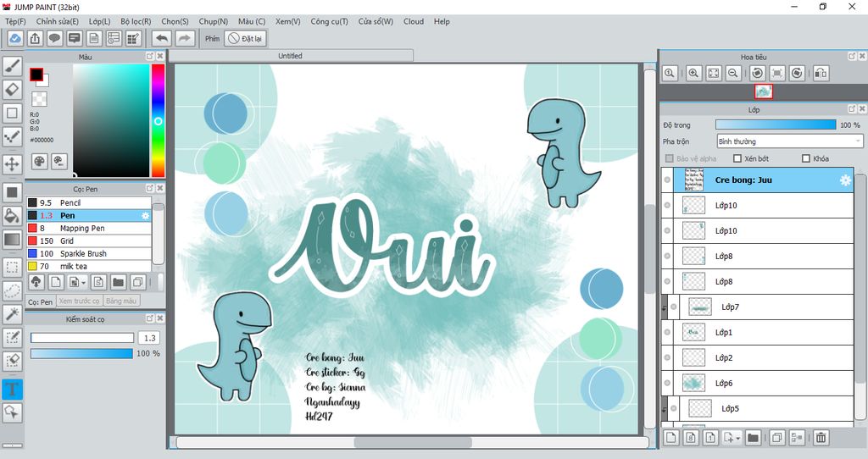The height and width of the screenshot is (459, 868).
Task: Toggle visibility of the Lớp1 layer
Action: pyautogui.click(x=667, y=332)
